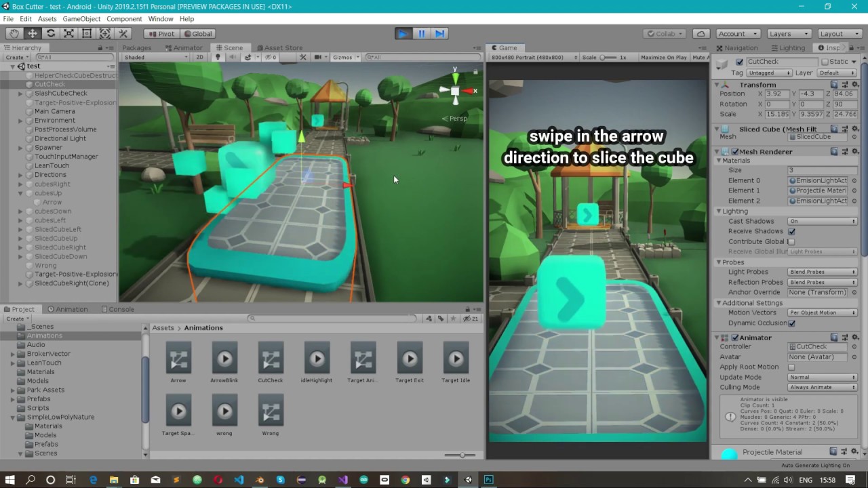The image size is (868, 488).
Task: Toggle the CutCheck object active checkbox
Action: coord(740,62)
